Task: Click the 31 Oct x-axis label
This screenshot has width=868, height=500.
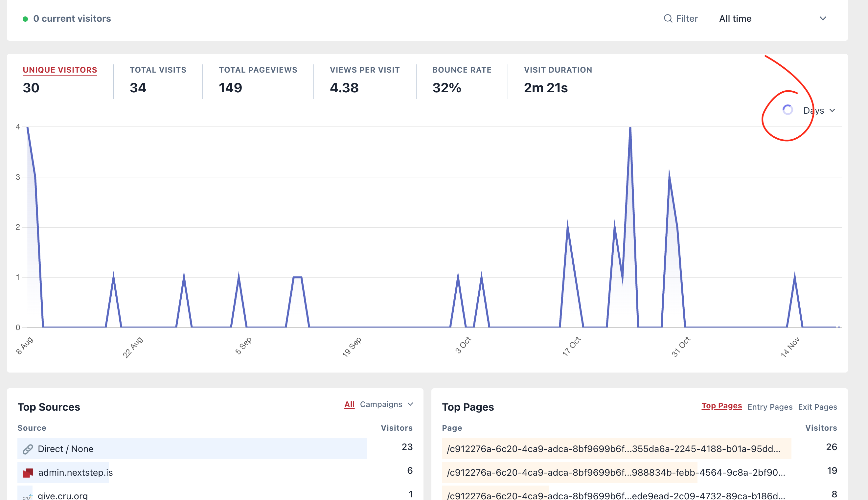Action: click(681, 347)
